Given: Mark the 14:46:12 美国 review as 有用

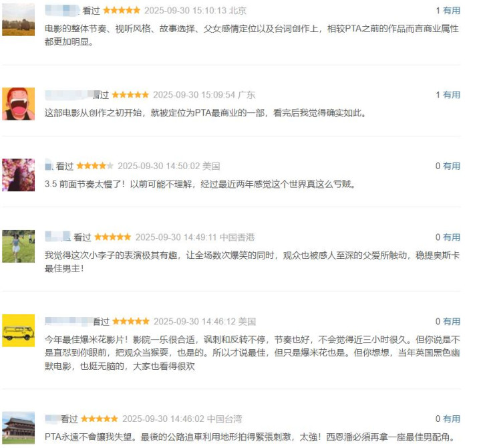Looking at the screenshot, I should click(452, 322).
